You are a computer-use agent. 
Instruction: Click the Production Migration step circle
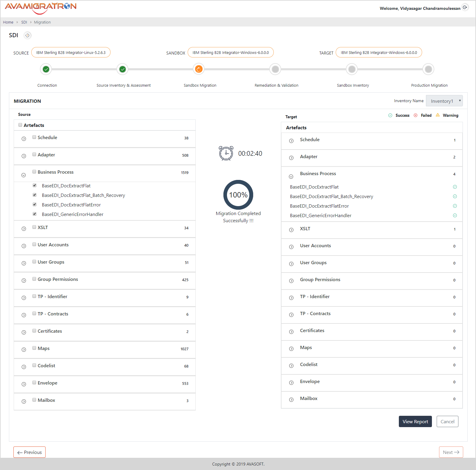[x=428, y=69]
